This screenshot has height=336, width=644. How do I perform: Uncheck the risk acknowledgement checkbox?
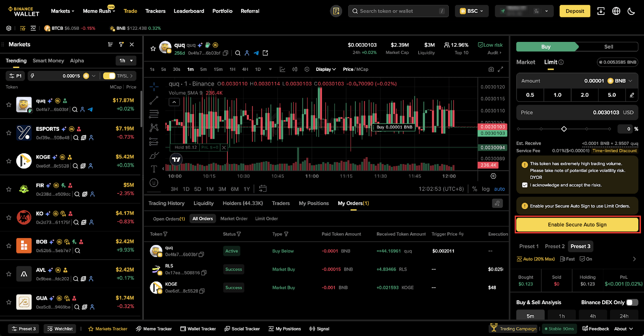[525, 185]
